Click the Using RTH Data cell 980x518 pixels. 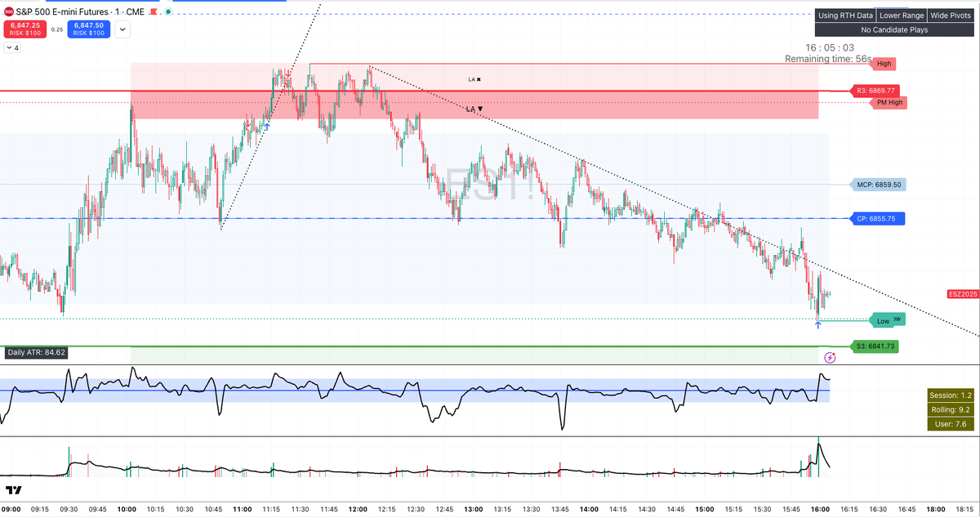[845, 16]
